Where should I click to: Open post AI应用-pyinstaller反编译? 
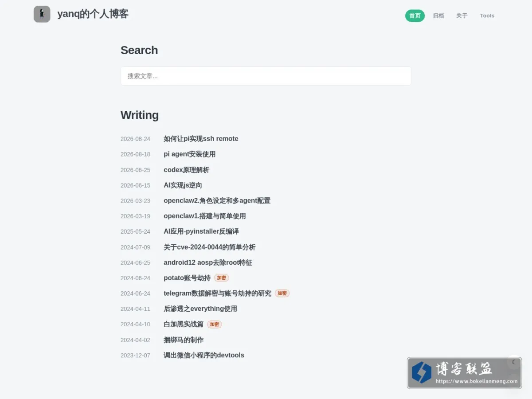coord(201,231)
